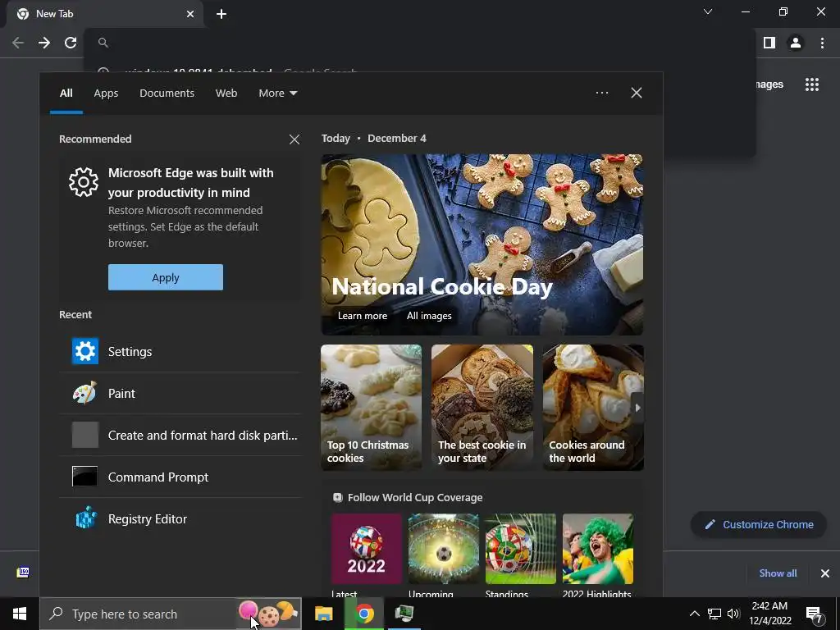Open Registry Editor from Recent

180,518
